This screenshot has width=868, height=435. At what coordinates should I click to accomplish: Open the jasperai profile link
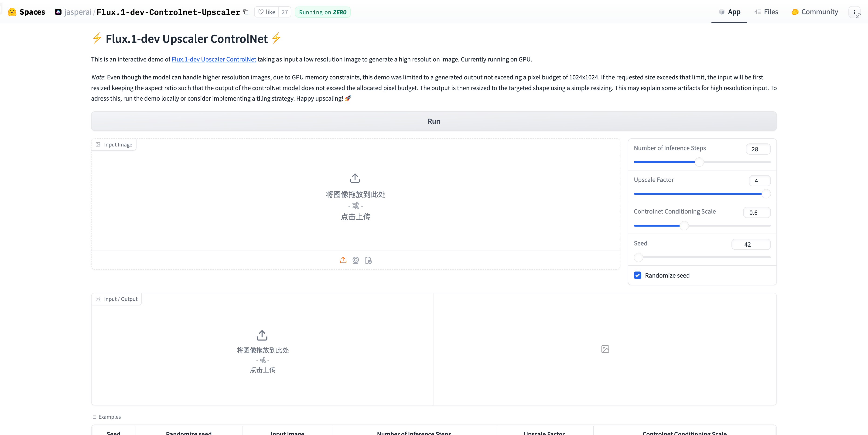[78, 12]
